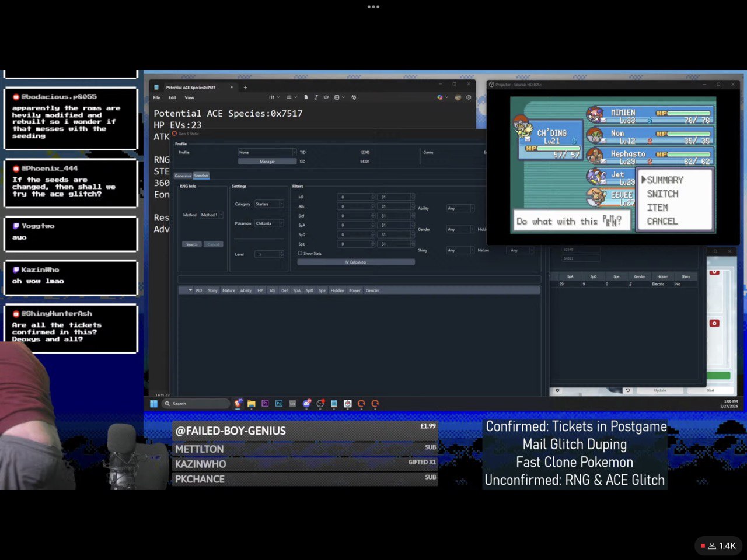Click the Start button in background window
Screen dimensions: 747x560
tap(710, 390)
